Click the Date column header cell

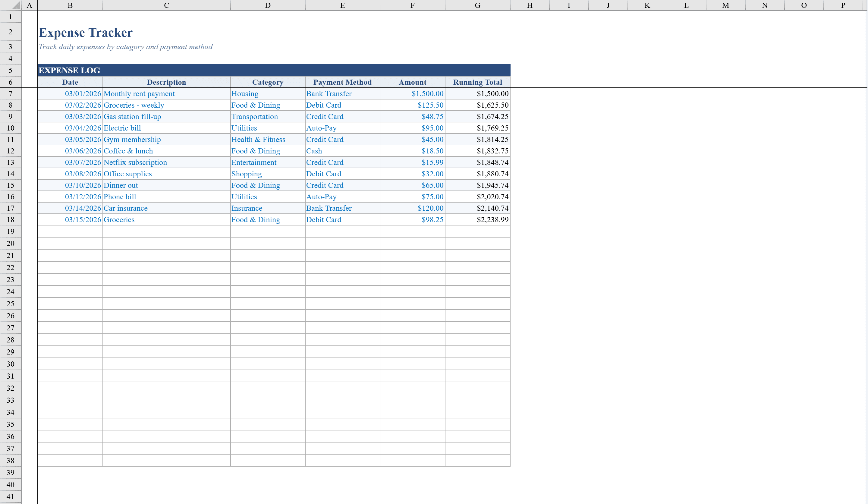(70, 82)
